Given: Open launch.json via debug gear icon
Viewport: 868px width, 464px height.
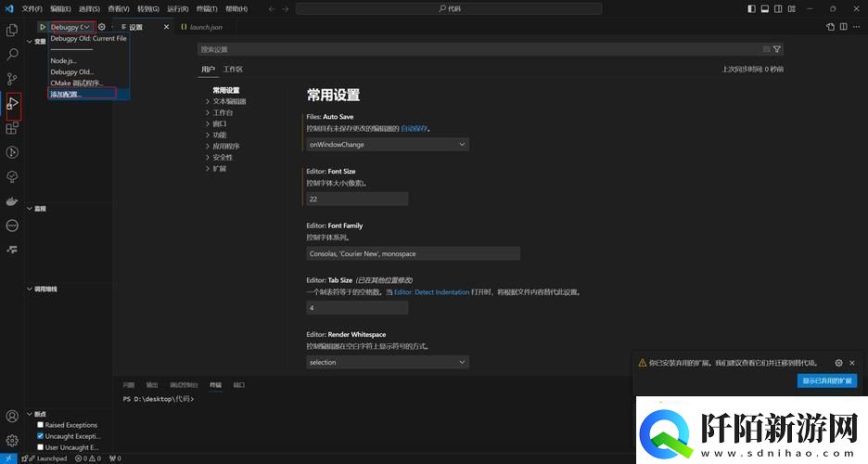Looking at the screenshot, I should 102,27.
